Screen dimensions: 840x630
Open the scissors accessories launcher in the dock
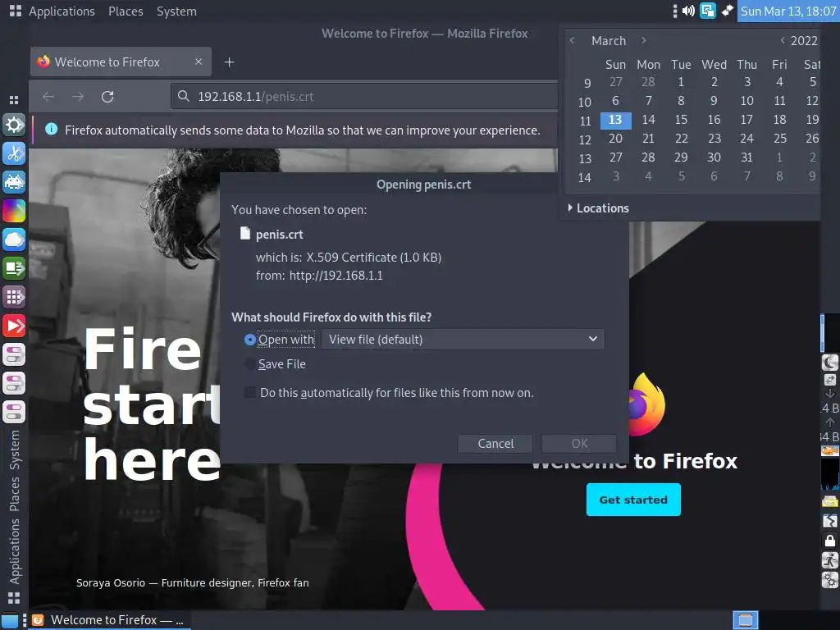pyautogui.click(x=14, y=153)
